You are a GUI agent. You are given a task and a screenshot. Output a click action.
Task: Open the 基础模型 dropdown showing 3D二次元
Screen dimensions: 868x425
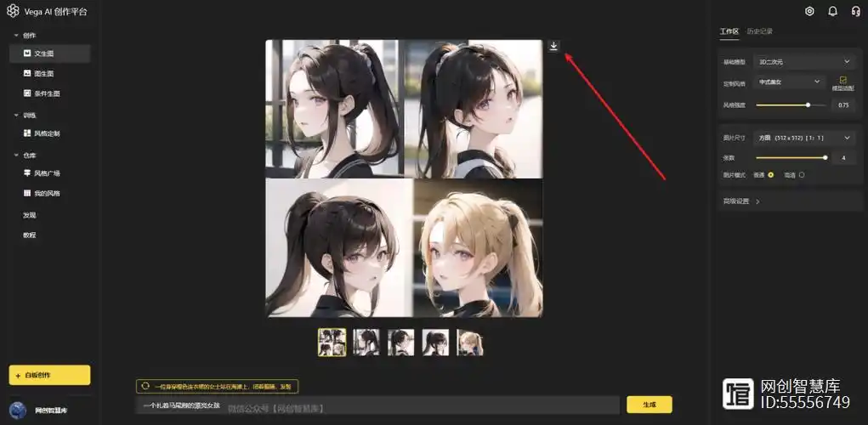804,61
